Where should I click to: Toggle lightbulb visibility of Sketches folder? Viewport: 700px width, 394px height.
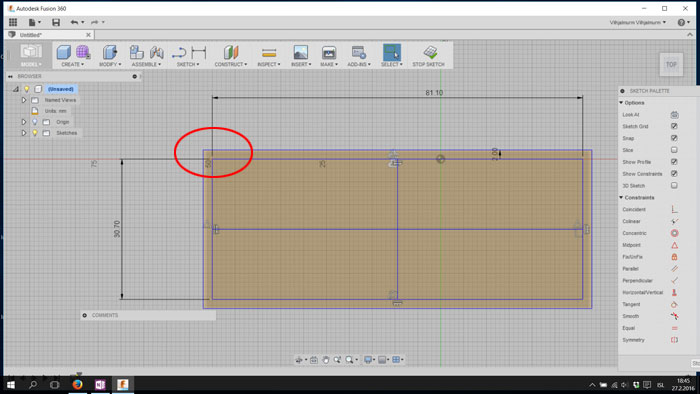pyautogui.click(x=35, y=133)
